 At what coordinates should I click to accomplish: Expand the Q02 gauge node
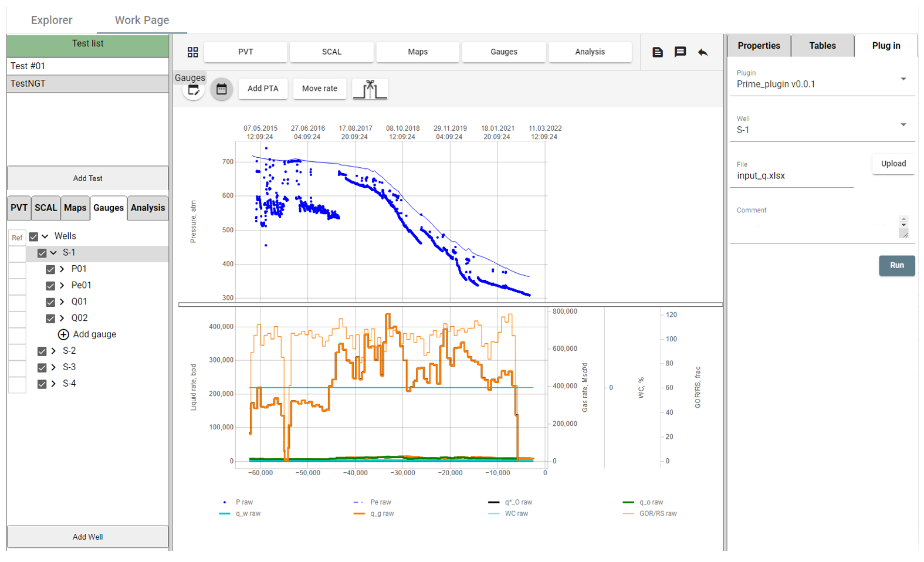62,318
